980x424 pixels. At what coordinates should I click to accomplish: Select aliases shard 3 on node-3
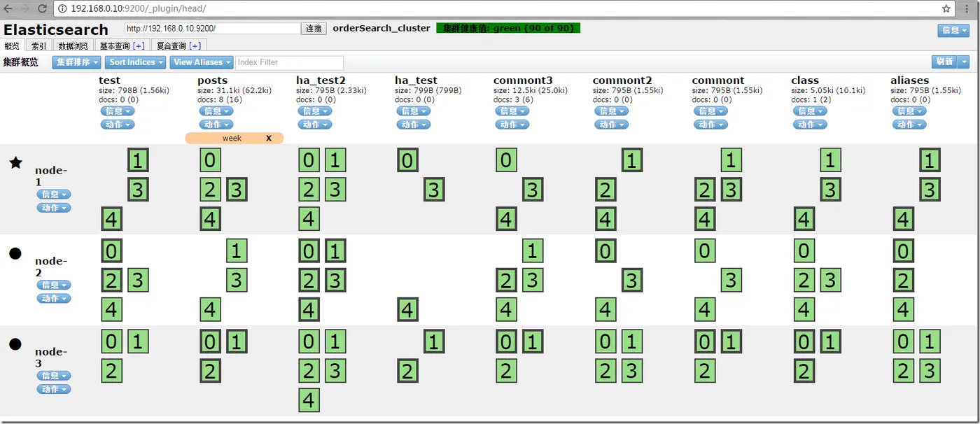pyautogui.click(x=930, y=371)
